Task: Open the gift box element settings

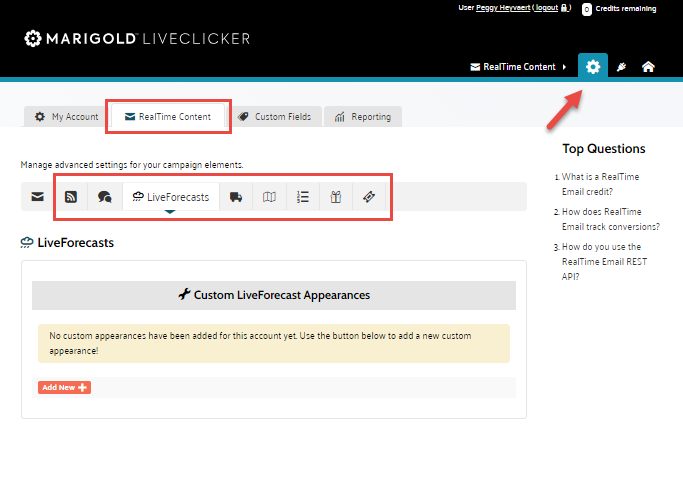Action: click(336, 197)
